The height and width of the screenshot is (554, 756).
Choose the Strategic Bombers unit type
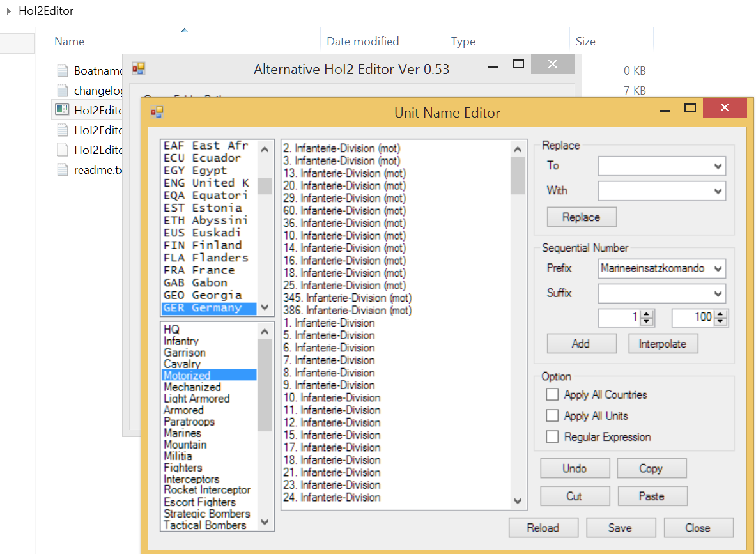(209, 514)
